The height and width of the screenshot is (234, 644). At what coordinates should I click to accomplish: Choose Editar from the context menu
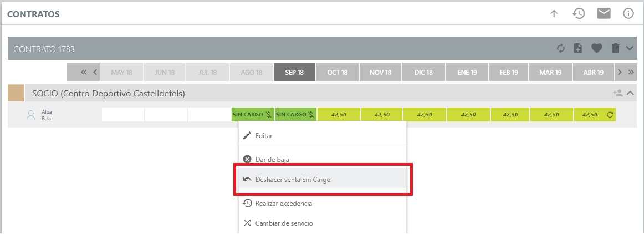point(323,135)
